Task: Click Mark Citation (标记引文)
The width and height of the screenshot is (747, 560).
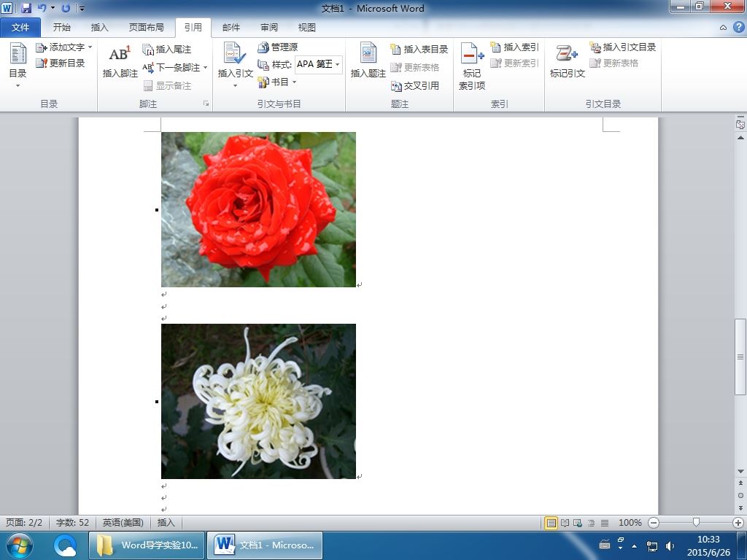Action: (567, 61)
